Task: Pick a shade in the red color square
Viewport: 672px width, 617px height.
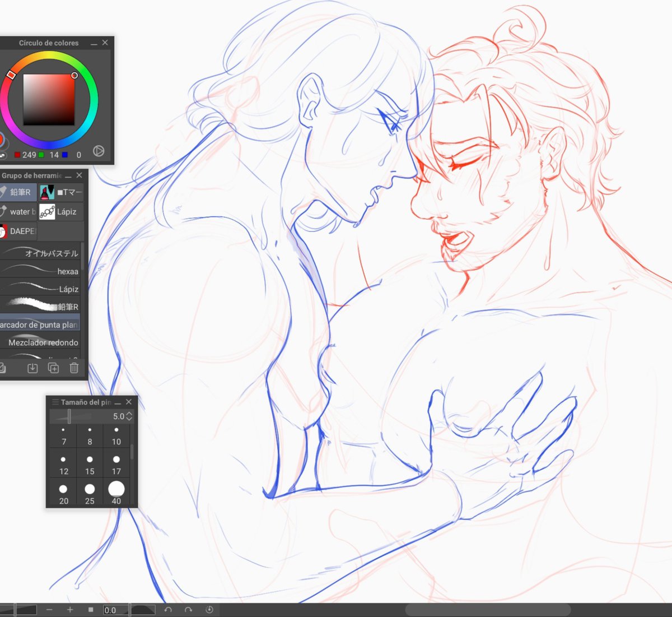Action: click(49, 99)
